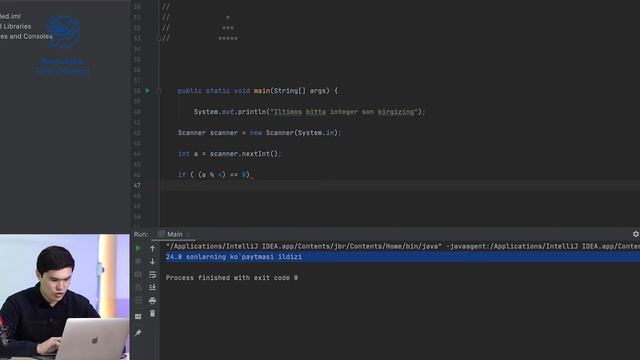The height and width of the screenshot is (360, 640).
Task: Collapse the comment block fold marker
Action: point(159,38)
